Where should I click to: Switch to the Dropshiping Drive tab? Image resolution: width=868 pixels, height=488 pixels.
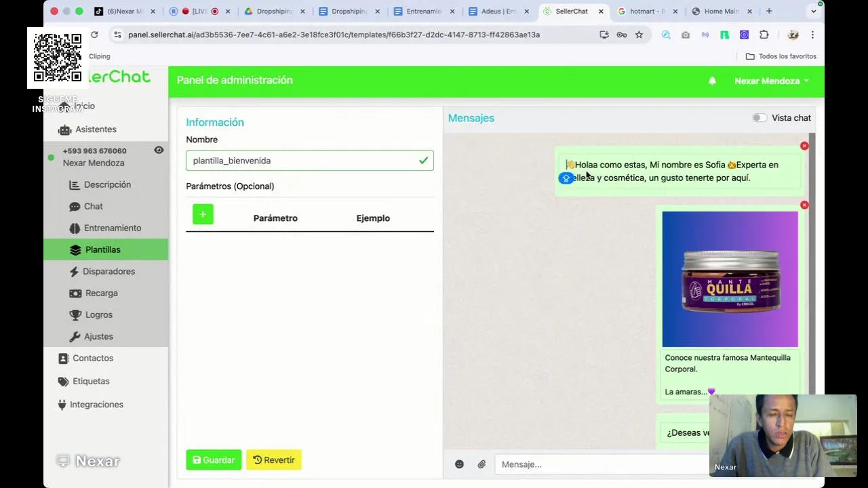click(x=274, y=11)
